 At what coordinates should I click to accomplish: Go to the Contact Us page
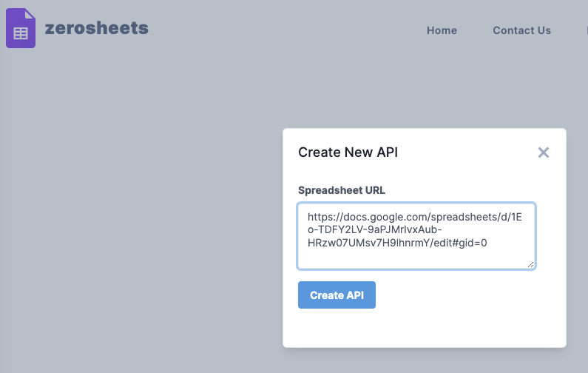(x=521, y=30)
